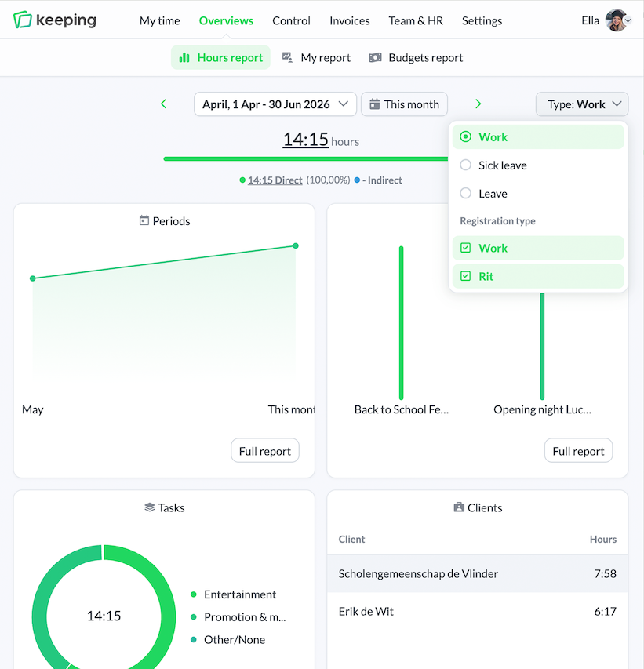Click the keeping logo icon
Screen dimensions: 644x669
pyautogui.click(x=23, y=20)
